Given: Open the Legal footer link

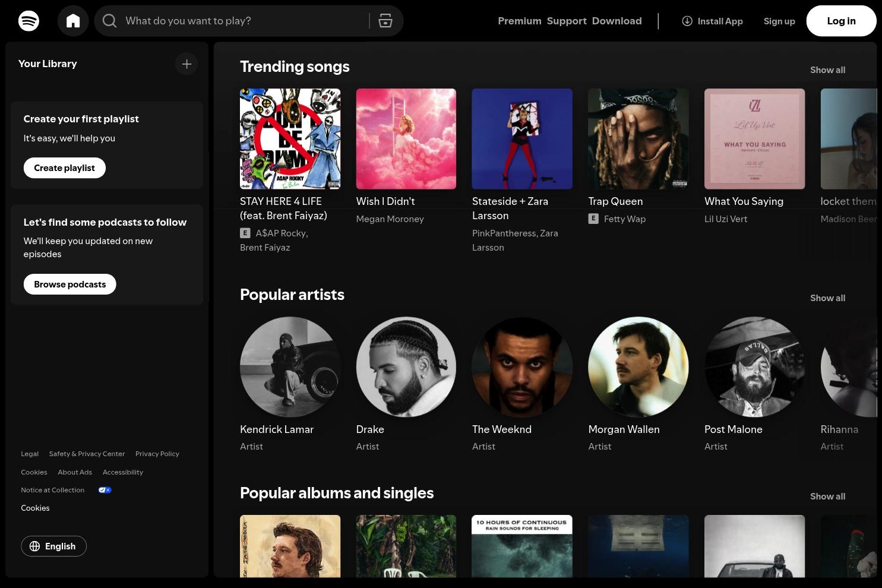Looking at the screenshot, I should (x=30, y=454).
